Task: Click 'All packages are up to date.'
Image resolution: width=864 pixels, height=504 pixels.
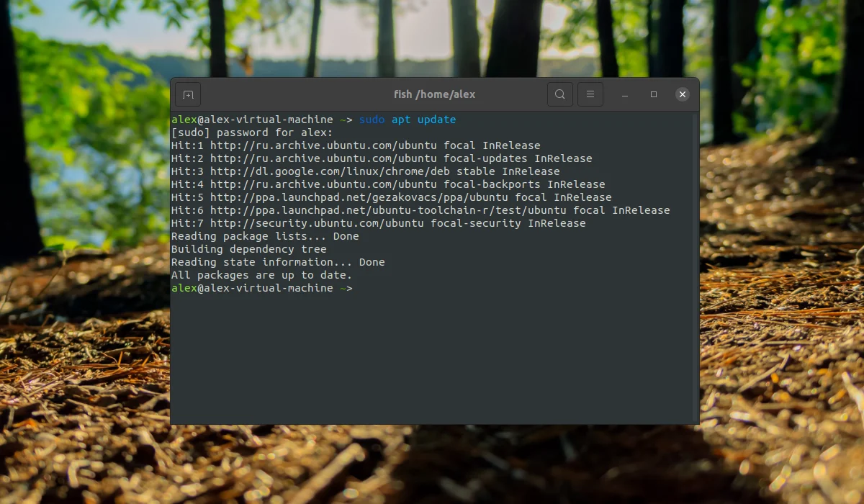Action: pos(261,275)
